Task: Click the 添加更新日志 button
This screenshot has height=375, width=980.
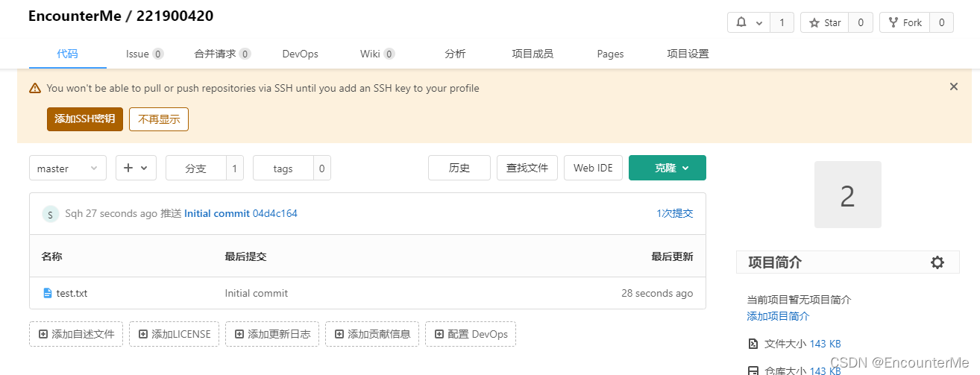Action: (272, 334)
